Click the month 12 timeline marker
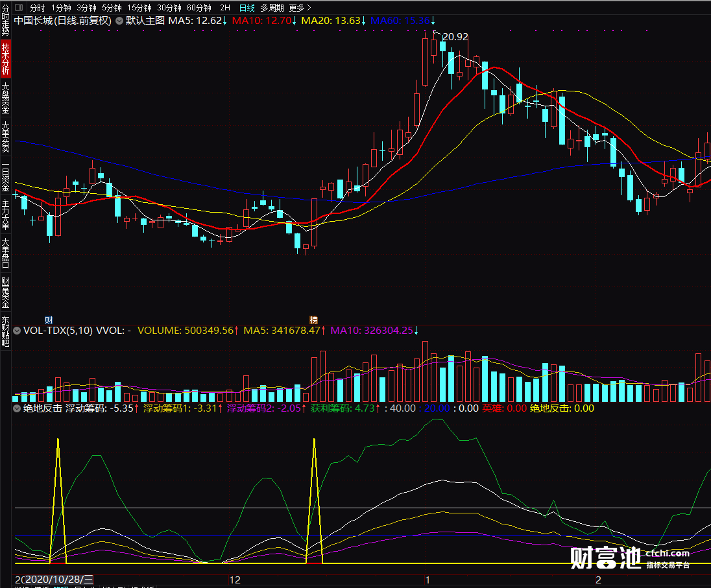711x588 pixels. (234, 580)
